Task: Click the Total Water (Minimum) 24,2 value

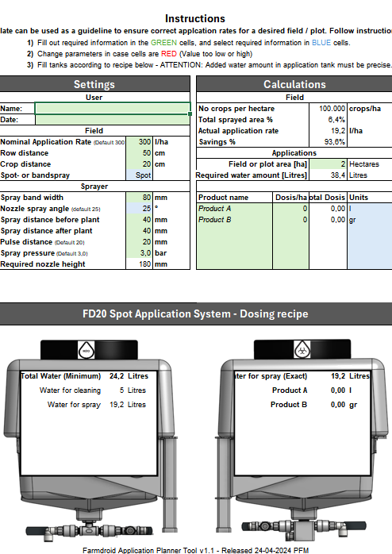Action: [x=117, y=376]
